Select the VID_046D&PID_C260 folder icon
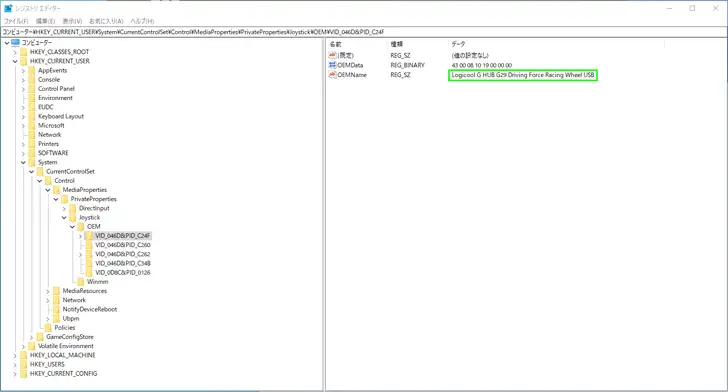Image resolution: width=728 pixels, height=392 pixels. [89, 245]
